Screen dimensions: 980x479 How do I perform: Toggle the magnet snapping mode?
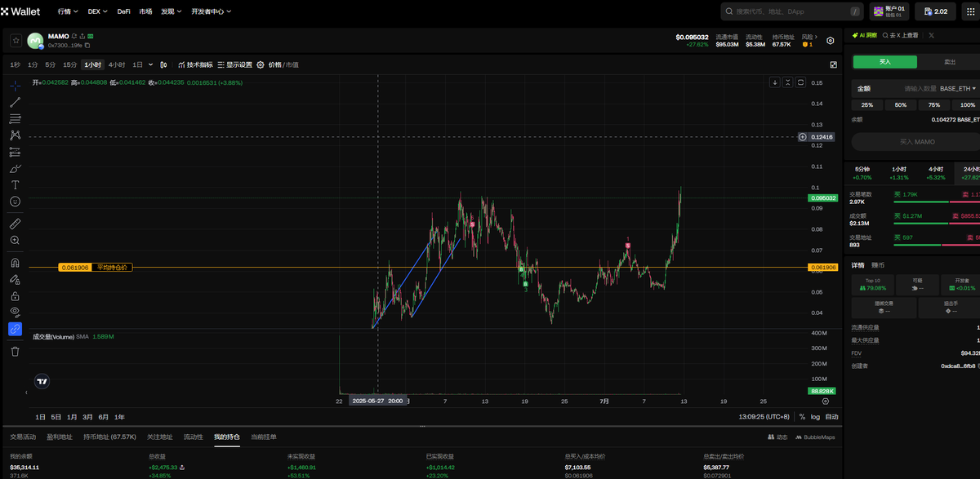coord(15,263)
